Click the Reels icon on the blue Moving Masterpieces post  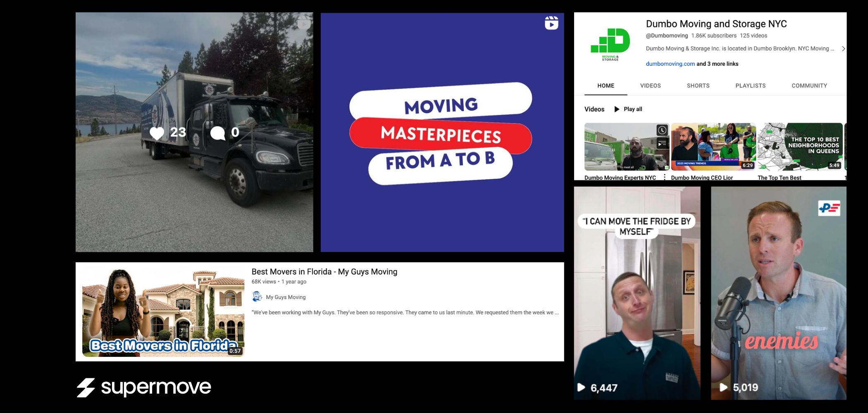(x=551, y=23)
